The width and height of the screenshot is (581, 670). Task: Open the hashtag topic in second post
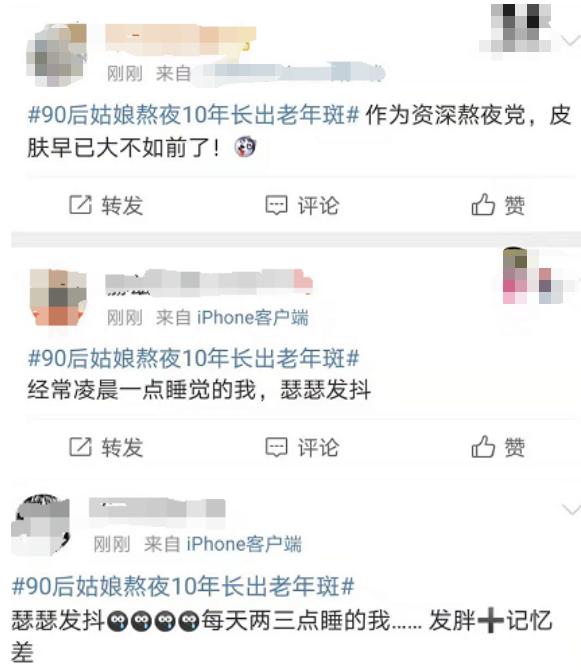point(194,358)
